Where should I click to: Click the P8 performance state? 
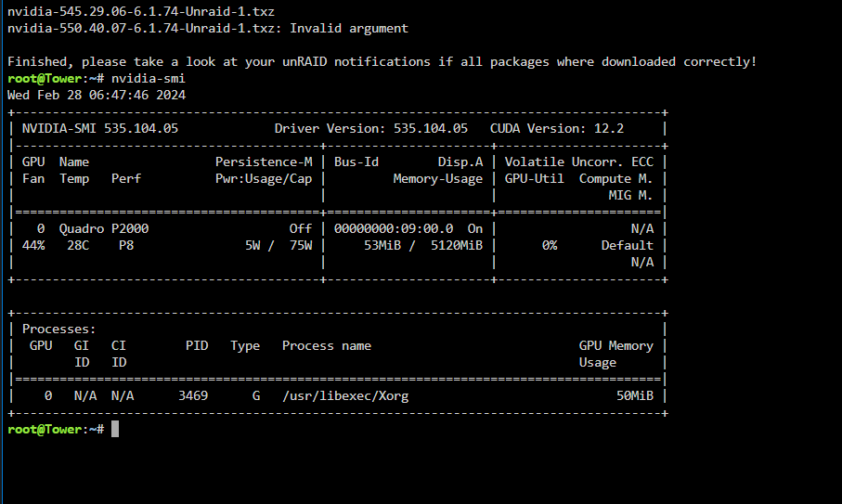pyautogui.click(x=126, y=245)
